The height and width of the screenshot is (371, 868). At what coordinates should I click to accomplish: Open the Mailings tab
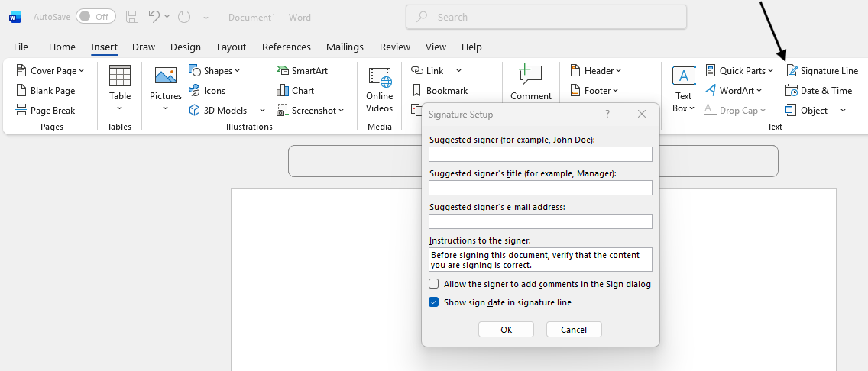click(x=345, y=47)
